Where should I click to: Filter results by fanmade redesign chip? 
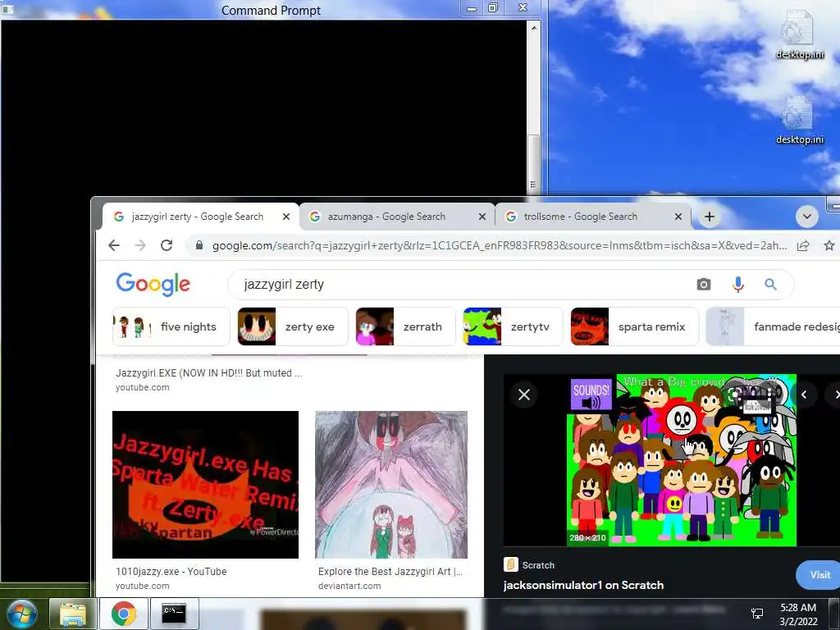(x=773, y=326)
